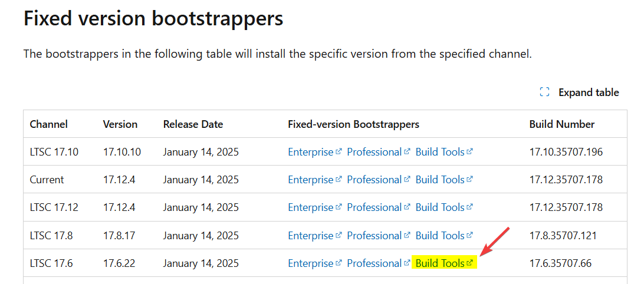Click highlighted Build Tools link for LTSC 17.6
Screen dimensions: 644x284
(x=440, y=263)
